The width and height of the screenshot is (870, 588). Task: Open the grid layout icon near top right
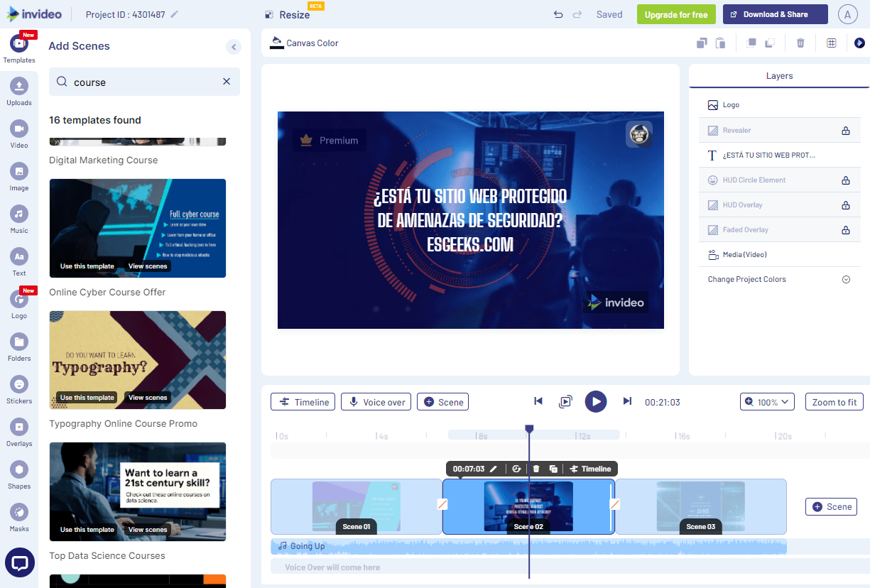(831, 43)
